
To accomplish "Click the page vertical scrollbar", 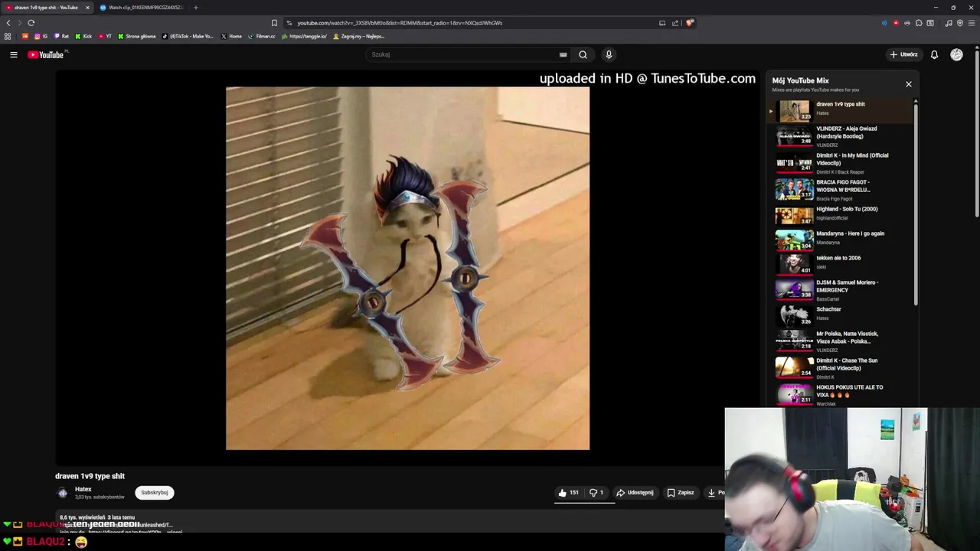I will coord(977,134).
